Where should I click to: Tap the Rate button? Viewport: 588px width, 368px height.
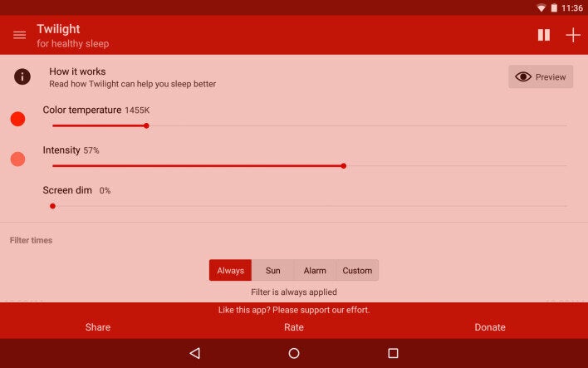click(x=294, y=327)
